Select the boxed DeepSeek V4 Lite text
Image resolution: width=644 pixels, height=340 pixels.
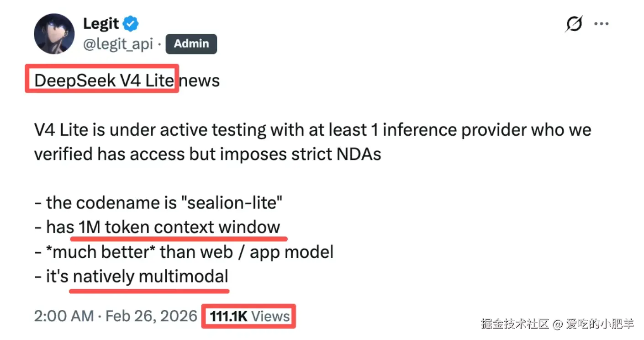pyautogui.click(x=104, y=80)
